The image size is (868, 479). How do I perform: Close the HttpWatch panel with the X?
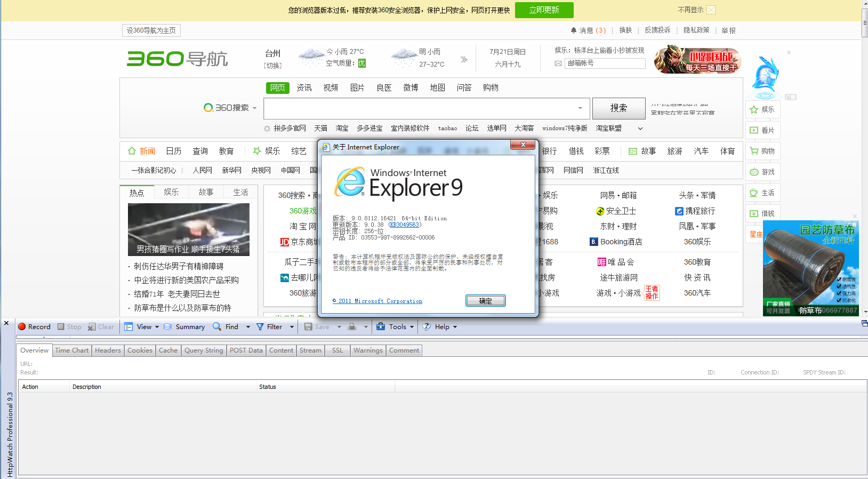click(6, 323)
